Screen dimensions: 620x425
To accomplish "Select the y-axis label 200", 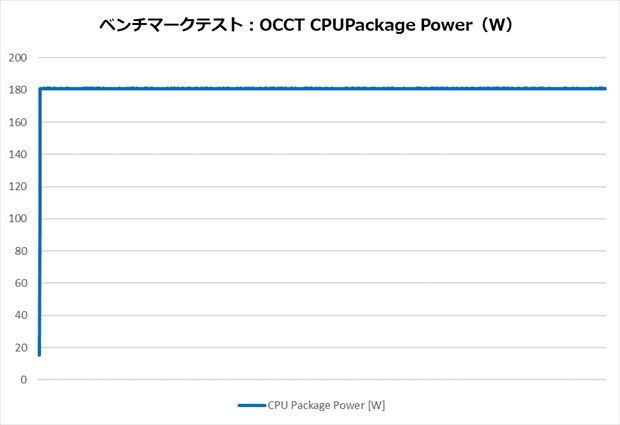I will (x=18, y=58).
